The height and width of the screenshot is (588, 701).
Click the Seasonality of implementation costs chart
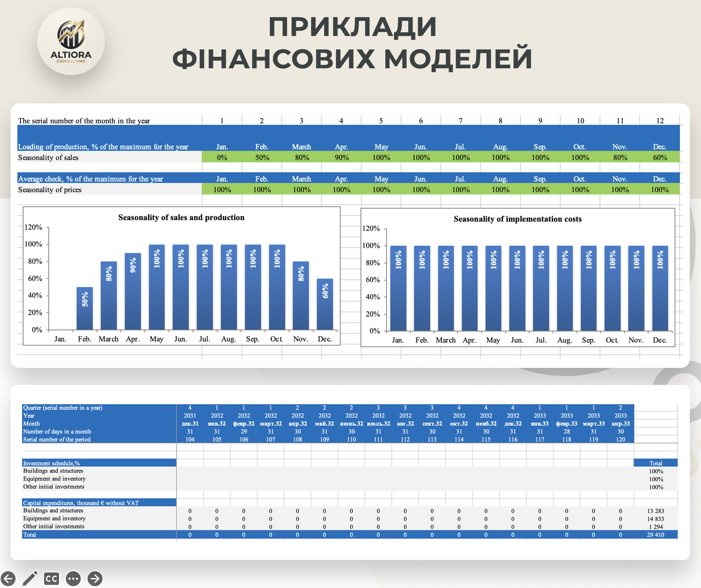coord(518,278)
